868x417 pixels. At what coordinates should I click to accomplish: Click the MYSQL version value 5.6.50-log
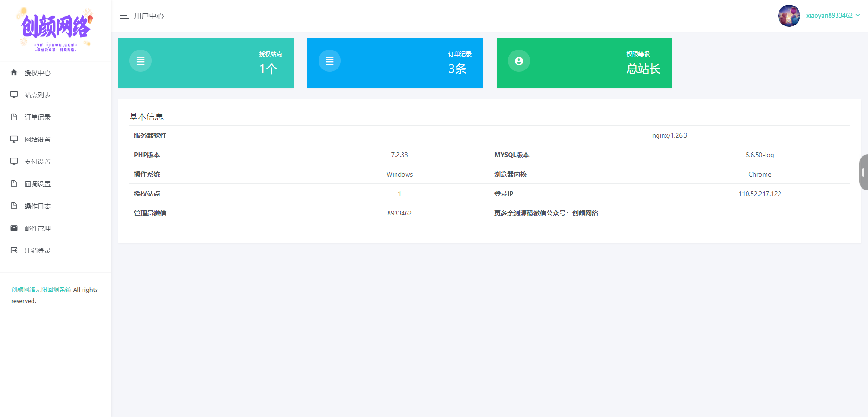(759, 155)
